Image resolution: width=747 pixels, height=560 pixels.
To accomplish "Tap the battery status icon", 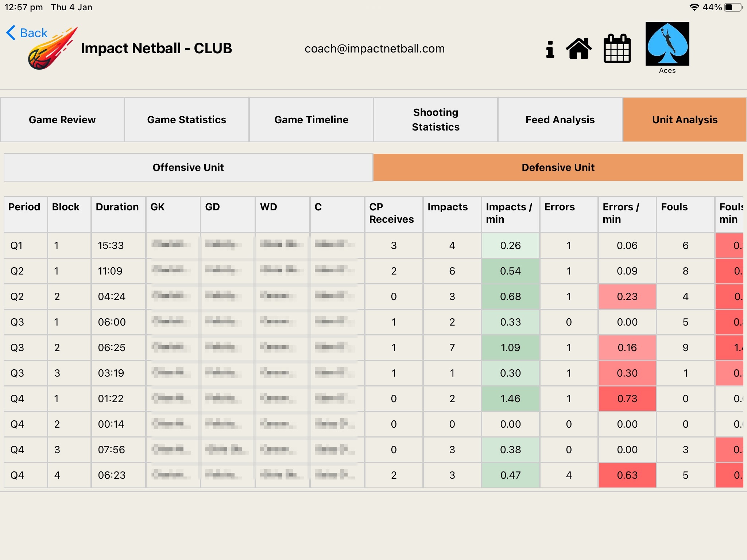I will pyautogui.click(x=734, y=7).
